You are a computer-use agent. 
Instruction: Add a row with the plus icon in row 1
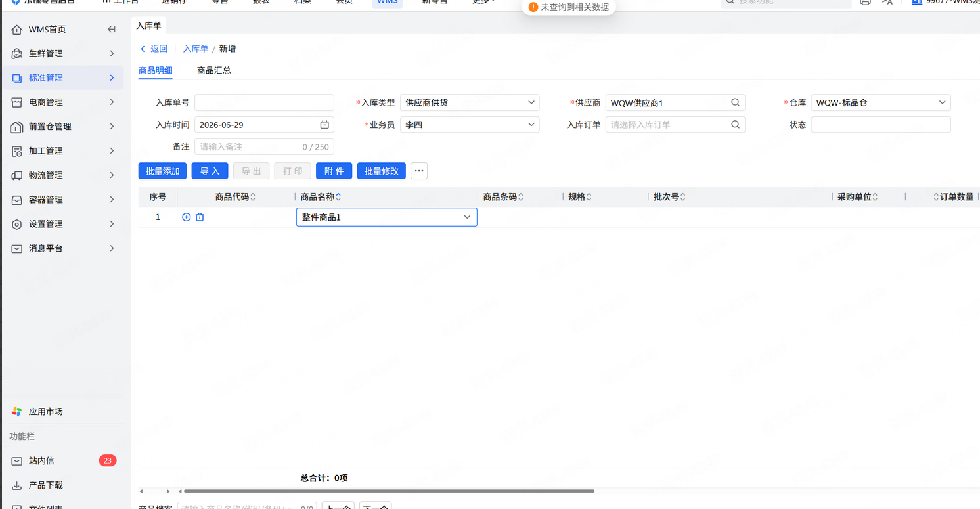pos(187,217)
